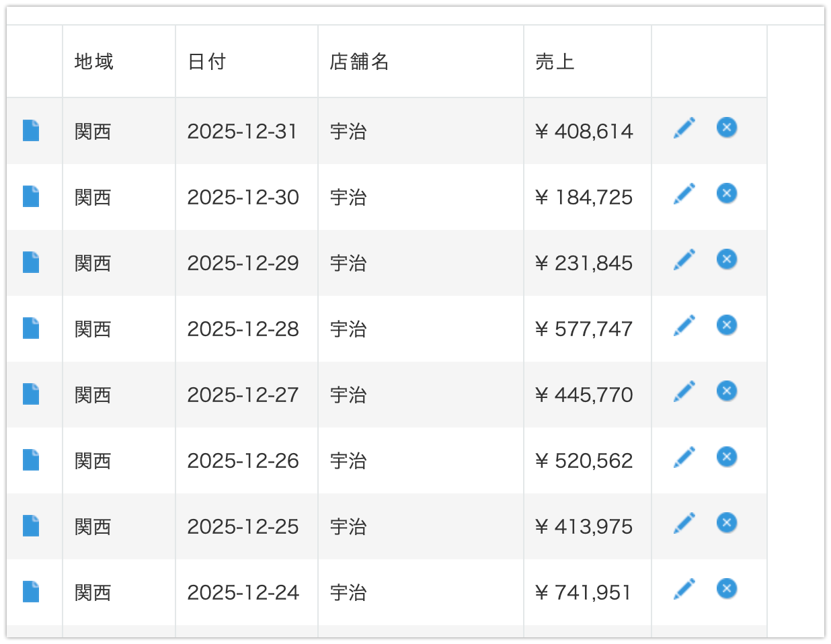This screenshot has width=831, height=644.
Task: Delete the ¥413,975 sales record
Action: pyautogui.click(x=726, y=522)
